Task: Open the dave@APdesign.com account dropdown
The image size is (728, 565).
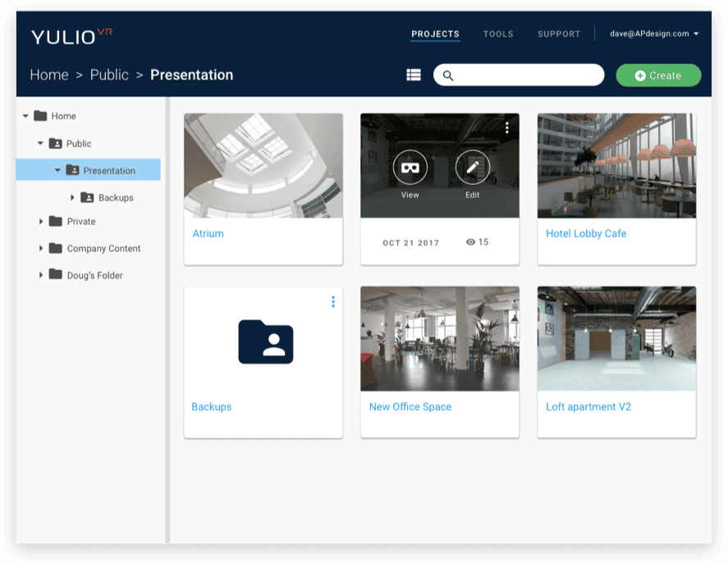Action: pyautogui.click(x=654, y=34)
